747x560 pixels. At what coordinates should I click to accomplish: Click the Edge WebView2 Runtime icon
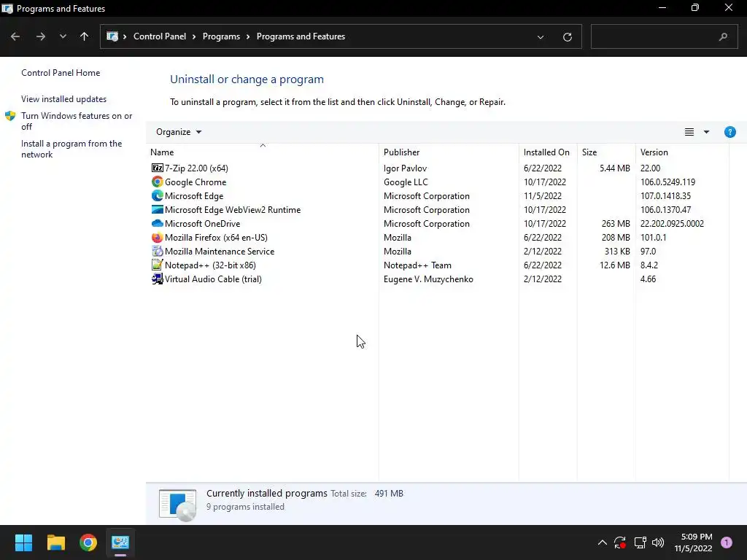coord(158,209)
